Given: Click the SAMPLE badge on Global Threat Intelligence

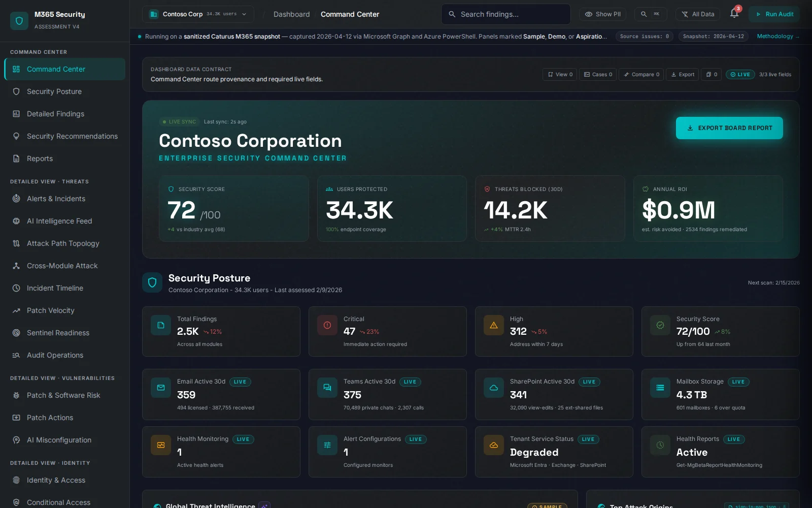Looking at the screenshot, I should [547, 506].
